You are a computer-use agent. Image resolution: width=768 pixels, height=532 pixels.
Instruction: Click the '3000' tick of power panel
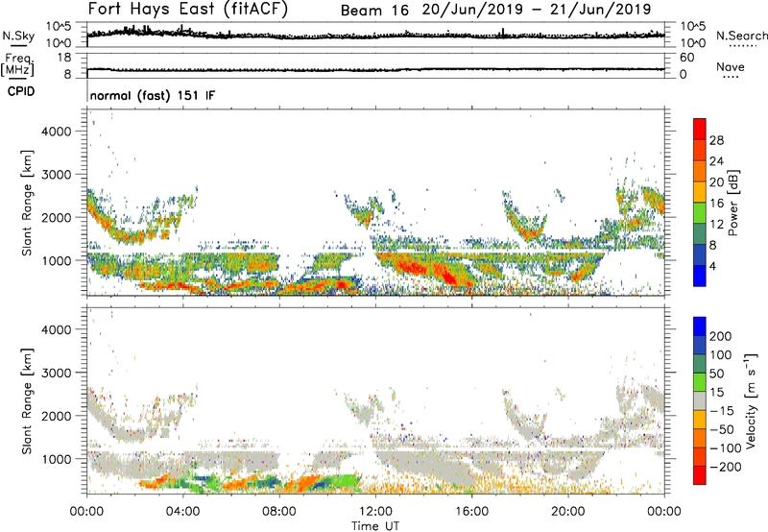pos(56,175)
